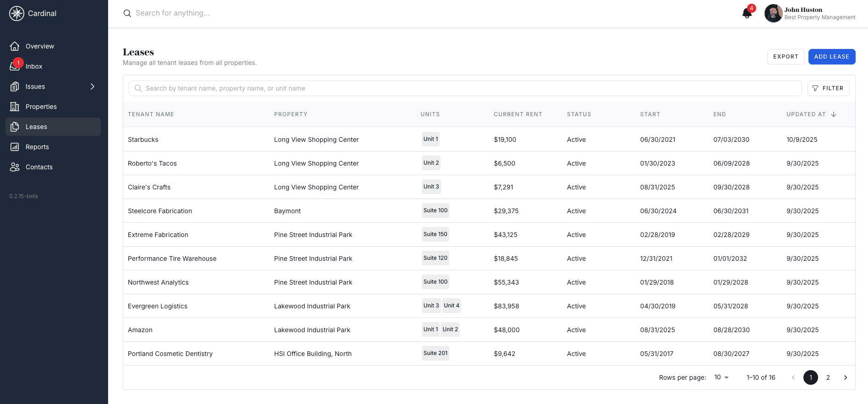Viewport: 868px width, 404px height.
Task: Expand the Issues submenu chevron
Action: 93,86
